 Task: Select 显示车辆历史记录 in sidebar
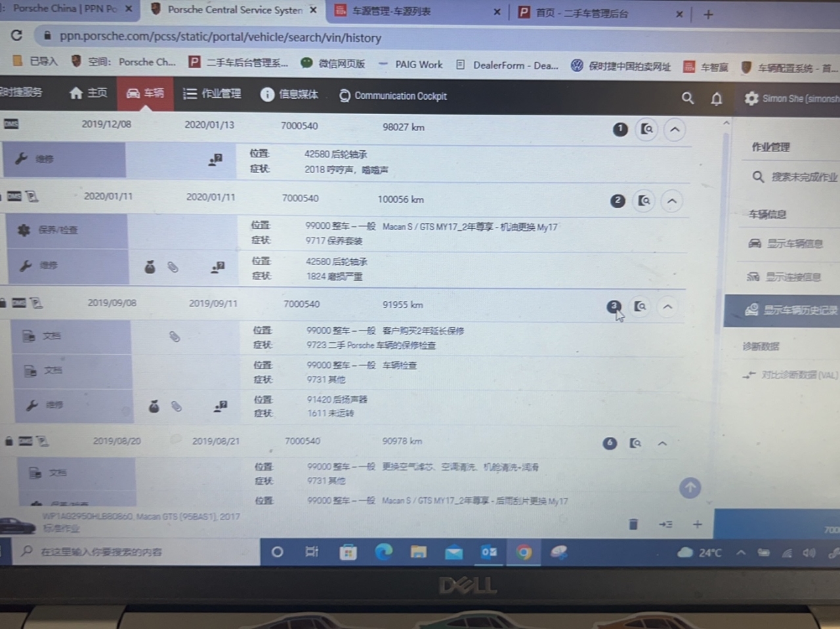pyautogui.click(x=782, y=310)
